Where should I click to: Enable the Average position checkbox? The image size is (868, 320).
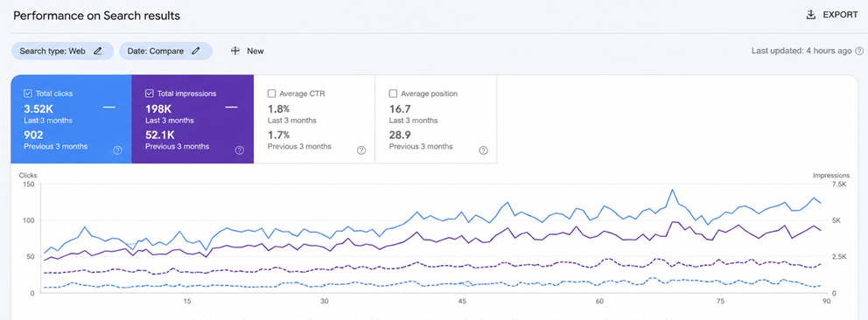[393, 94]
